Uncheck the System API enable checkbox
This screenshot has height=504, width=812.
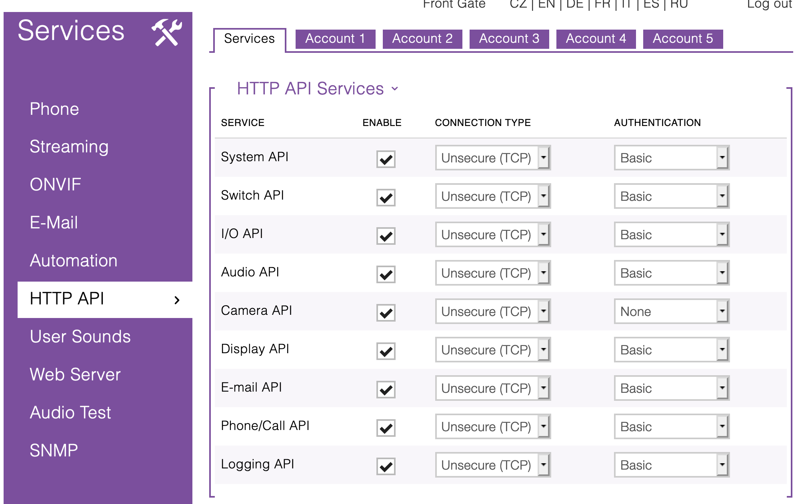click(386, 159)
